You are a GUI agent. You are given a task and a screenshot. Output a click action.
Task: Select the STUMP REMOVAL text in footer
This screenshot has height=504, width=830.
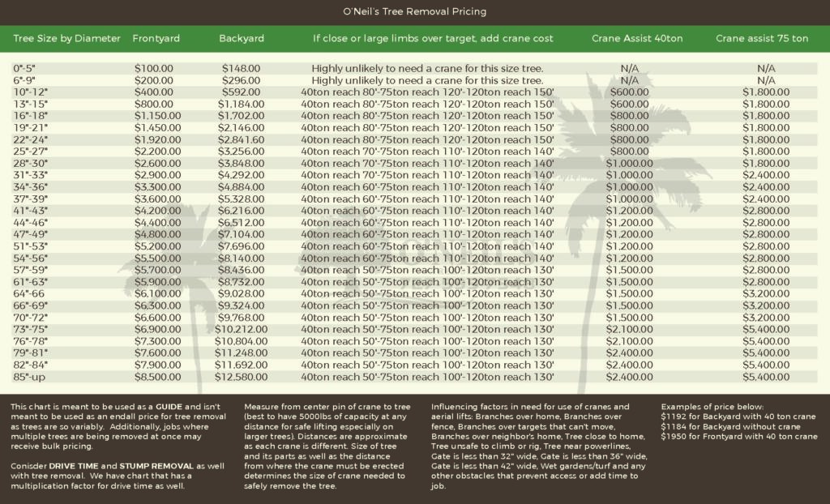156,467
